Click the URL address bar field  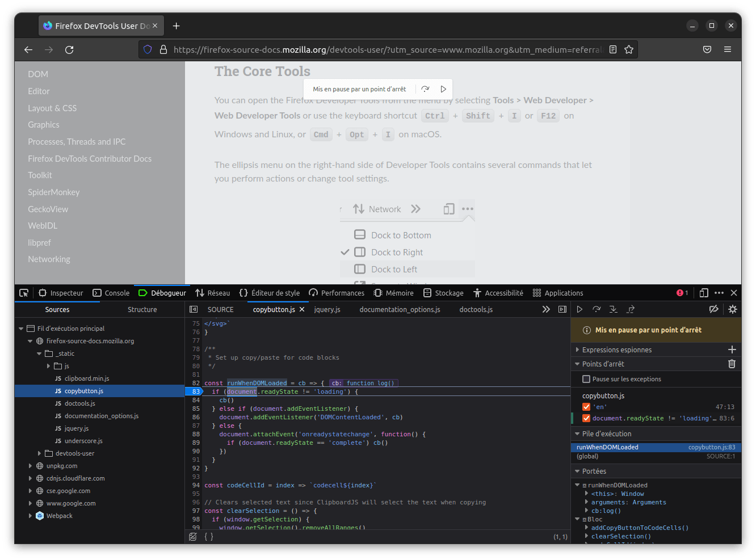click(x=387, y=49)
